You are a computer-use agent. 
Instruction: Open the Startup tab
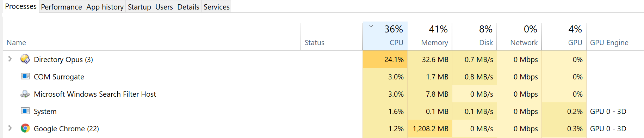139,7
